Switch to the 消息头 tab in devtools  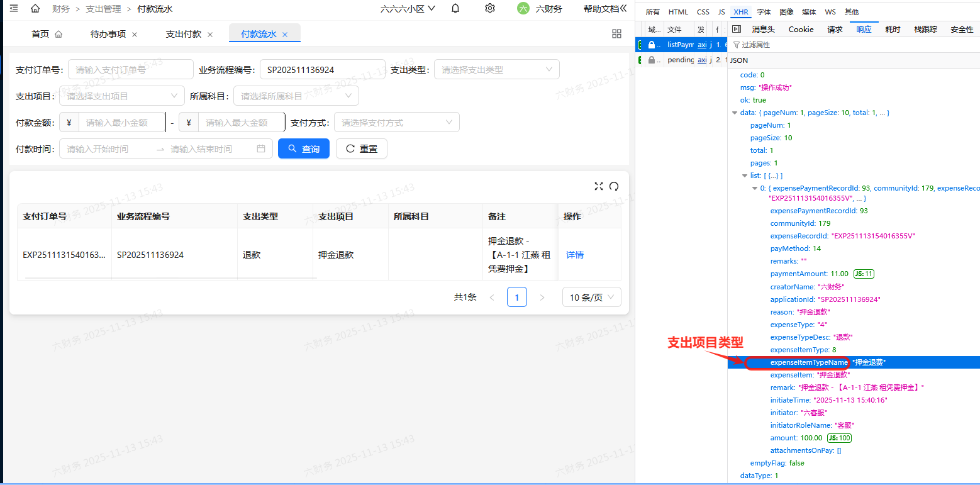tap(763, 29)
